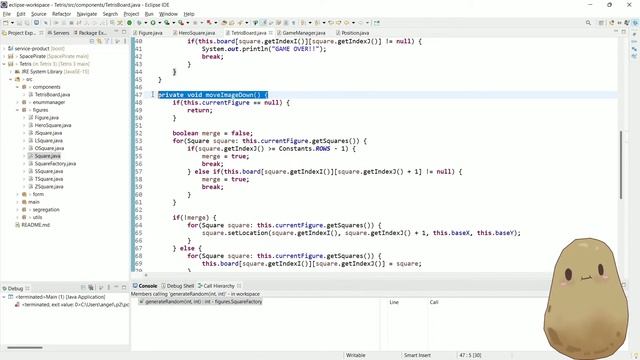The width and height of the screenshot is (640, 360).
Task: Click the Debug view toolbar disconnect icon
Action: point(91,288)
